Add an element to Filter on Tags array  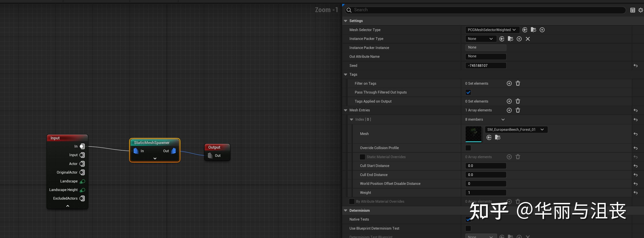click(509, 83)
